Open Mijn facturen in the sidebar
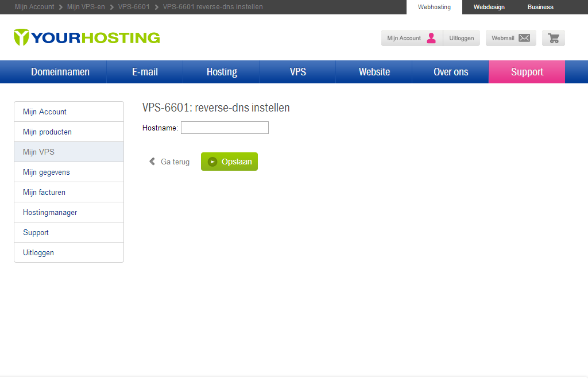The height and width of the screenshot is (384, 588). tap(44, 192)
